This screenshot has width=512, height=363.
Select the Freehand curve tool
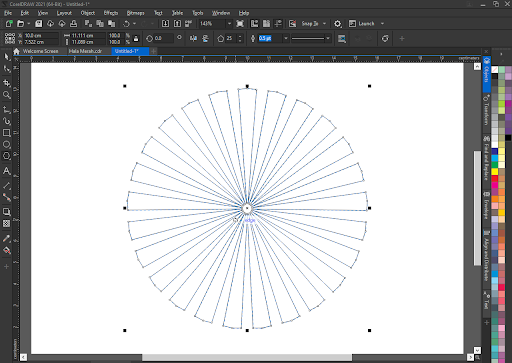[6, 109]
